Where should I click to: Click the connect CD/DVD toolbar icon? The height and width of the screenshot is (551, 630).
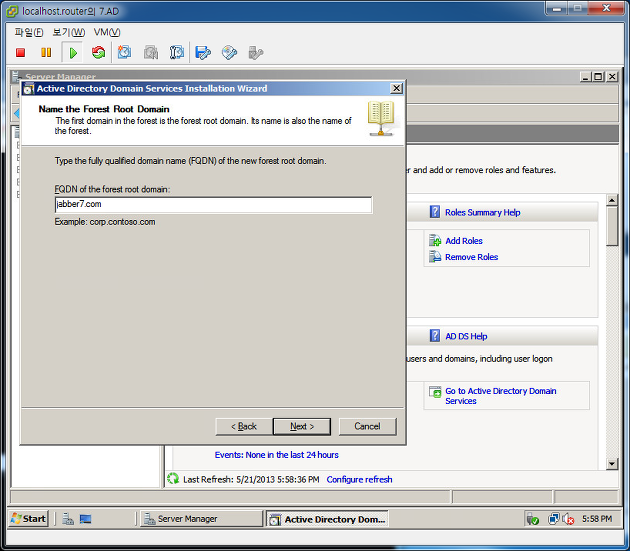pyautogui.click(x=229, y=53)
